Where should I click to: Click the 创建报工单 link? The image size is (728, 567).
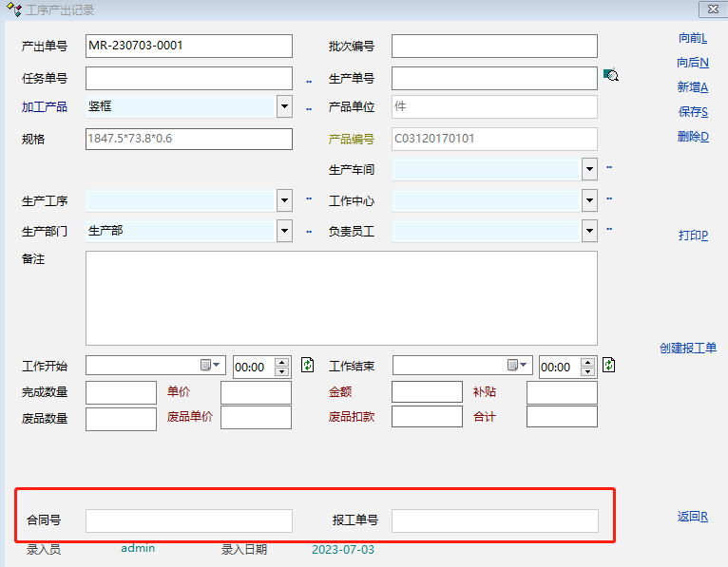pyautogui.click(x=688, y=348)
